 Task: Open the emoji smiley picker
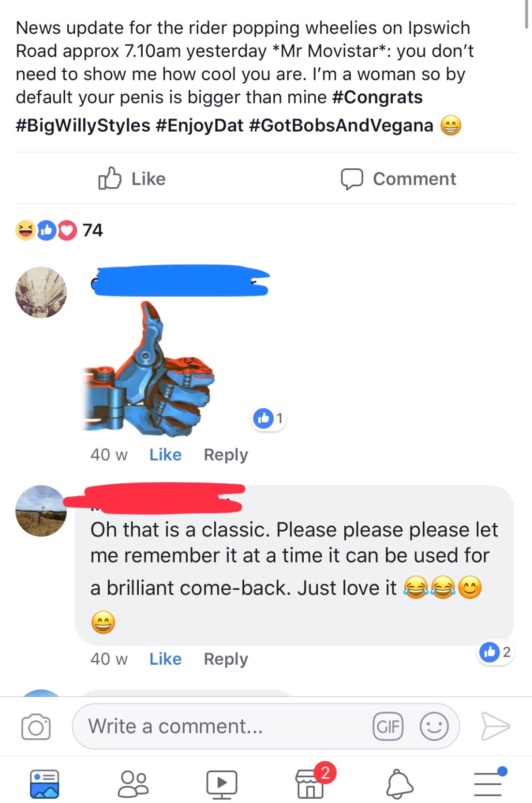point(434,727)
